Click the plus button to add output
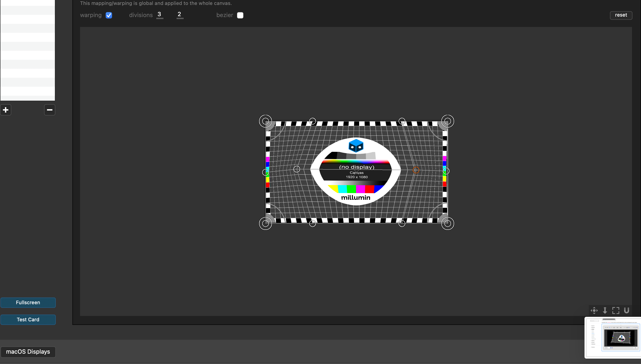Screen dimensions: 641x364 click(x=6, y=110)
